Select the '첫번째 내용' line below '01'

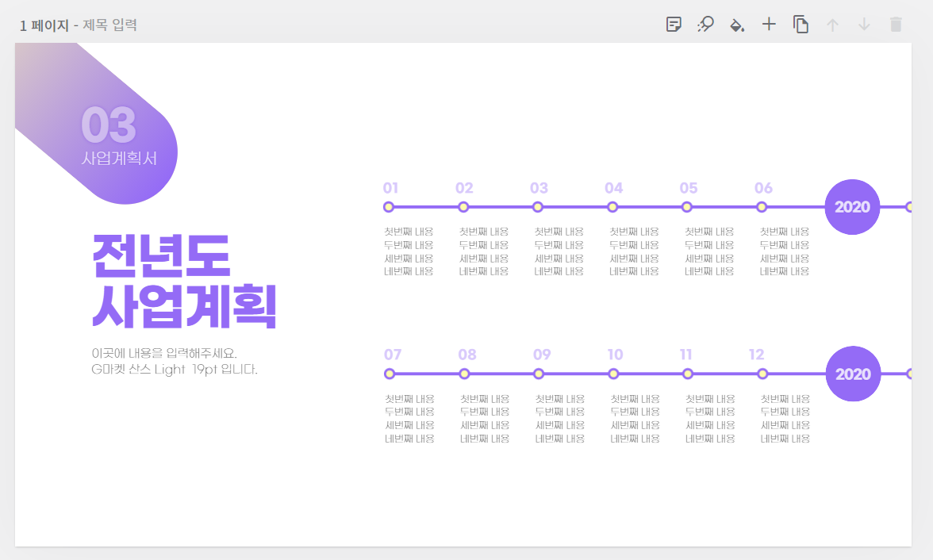pyautogui.click(x=409, y=232)
